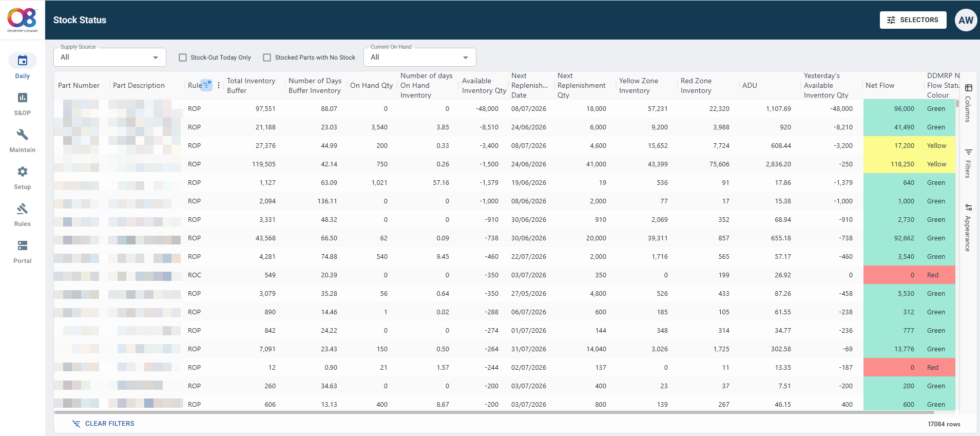This screenshot has width=980, height=436.
Task: Click the Rule column filter icon
Action: point(206,85)
